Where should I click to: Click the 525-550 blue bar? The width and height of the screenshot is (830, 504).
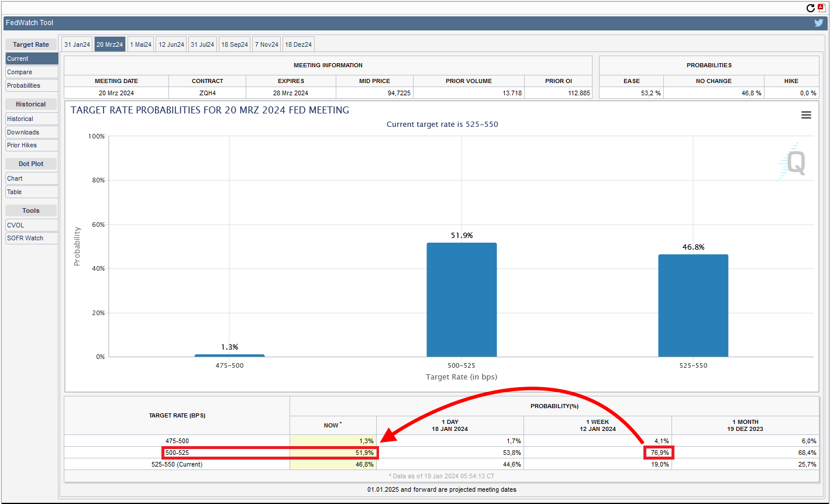pos(693,305)
